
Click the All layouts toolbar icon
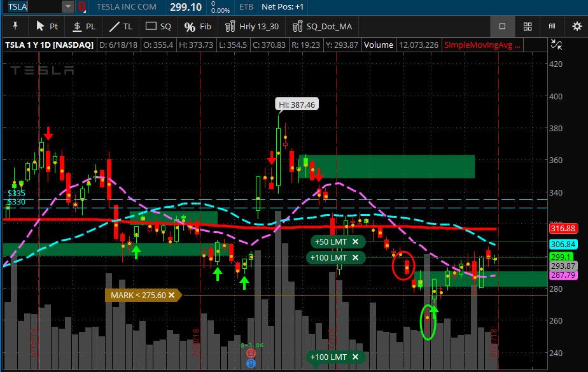552,26
